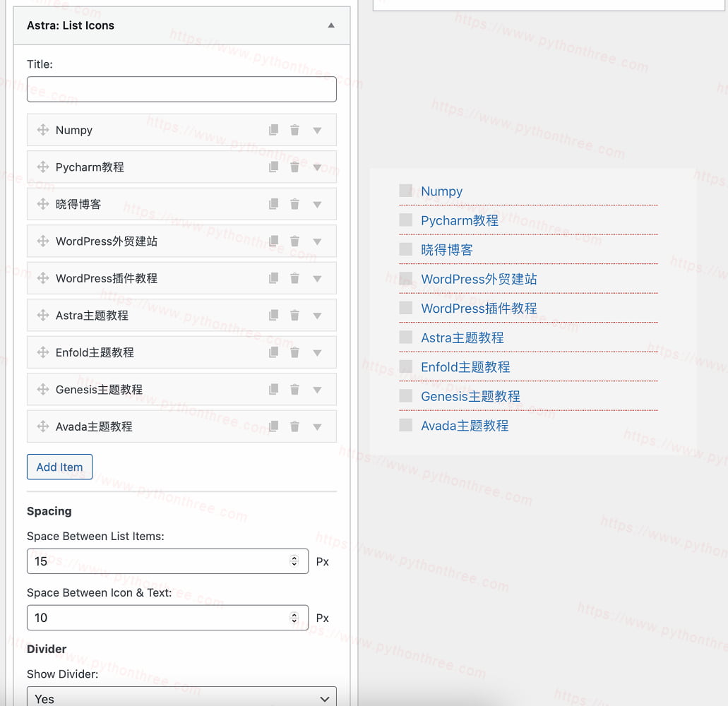
Task: Open the Pycharm教程 preview link
Action: [x=460, y=220]
